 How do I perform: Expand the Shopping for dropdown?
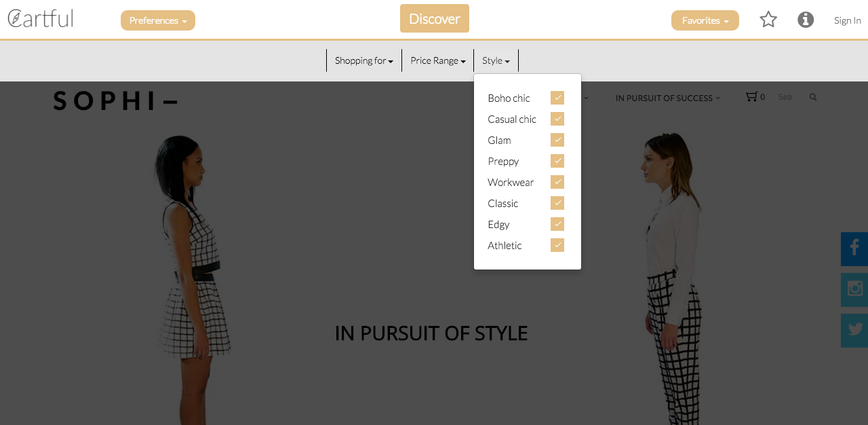coord(364,60)
